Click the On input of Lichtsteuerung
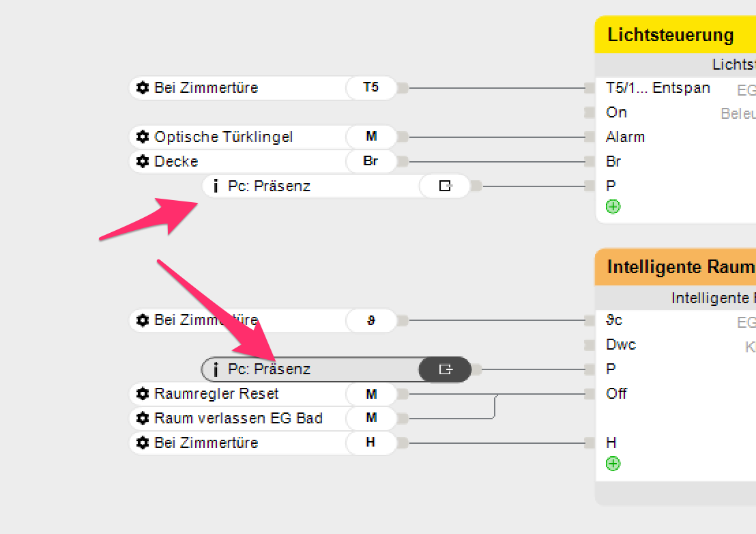 click(616, 112)
